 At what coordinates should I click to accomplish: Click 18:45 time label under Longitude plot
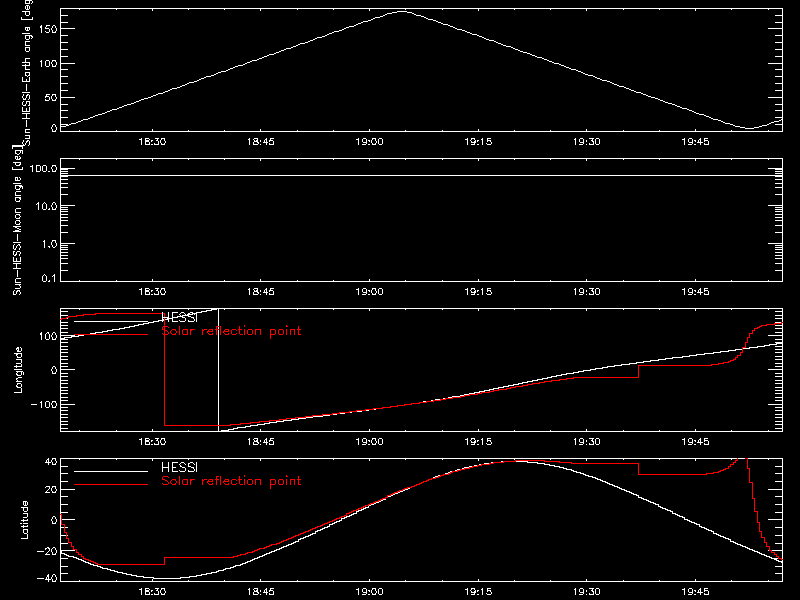coord(261,441)
